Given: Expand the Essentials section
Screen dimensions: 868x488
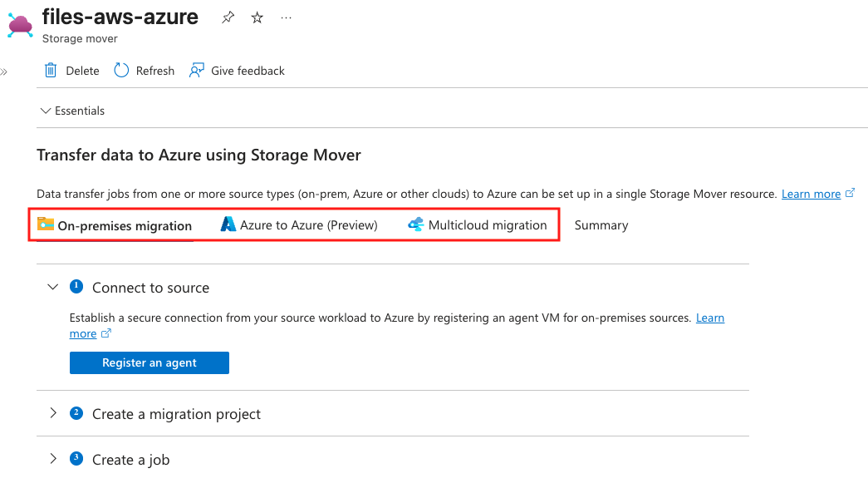Looking at the screenshot, I should point(46,111).
